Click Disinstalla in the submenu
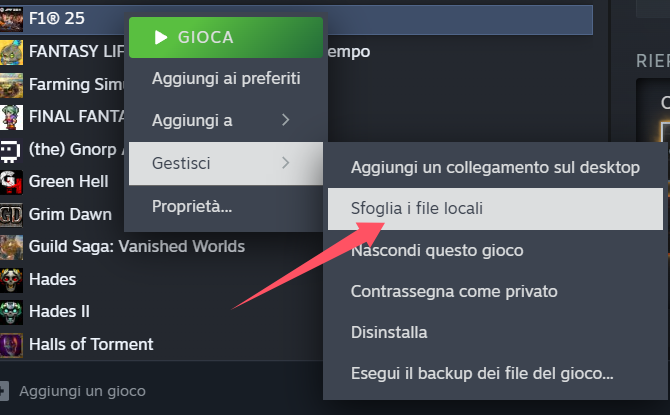The width and height of the screenshot is (670, 415). pyautogui.click(x=389, y=332)
